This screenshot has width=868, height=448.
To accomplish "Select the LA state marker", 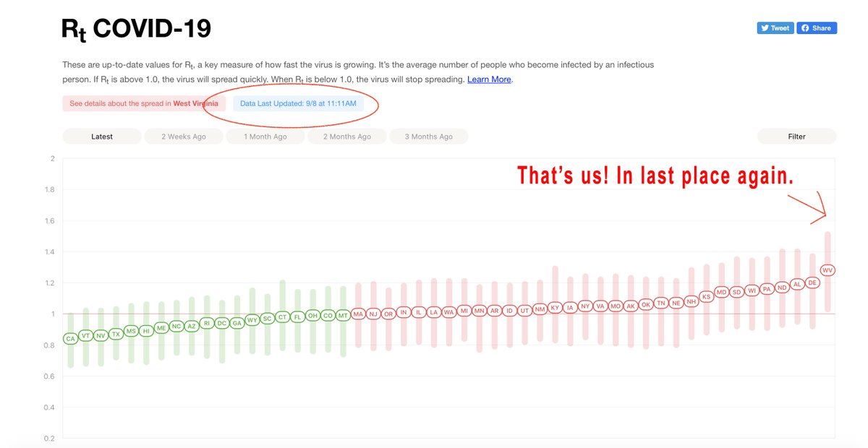I will 434,312.
